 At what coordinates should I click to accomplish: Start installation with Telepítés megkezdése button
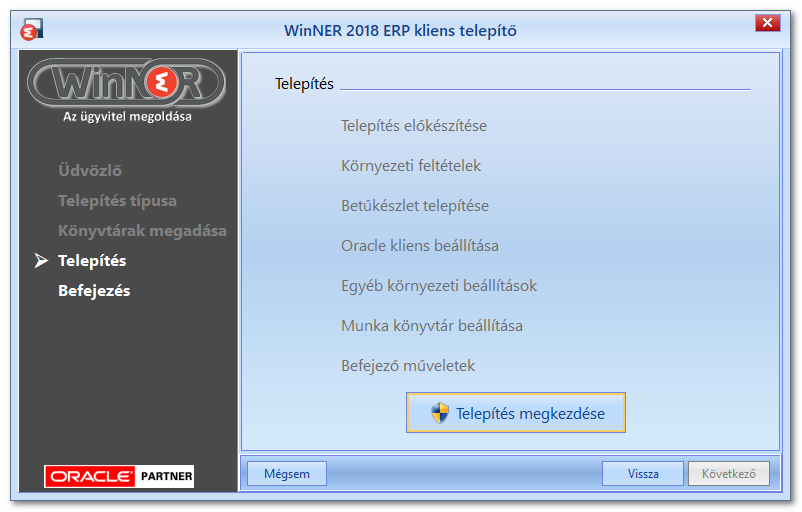pyautogui.click(x=516, y=413)
